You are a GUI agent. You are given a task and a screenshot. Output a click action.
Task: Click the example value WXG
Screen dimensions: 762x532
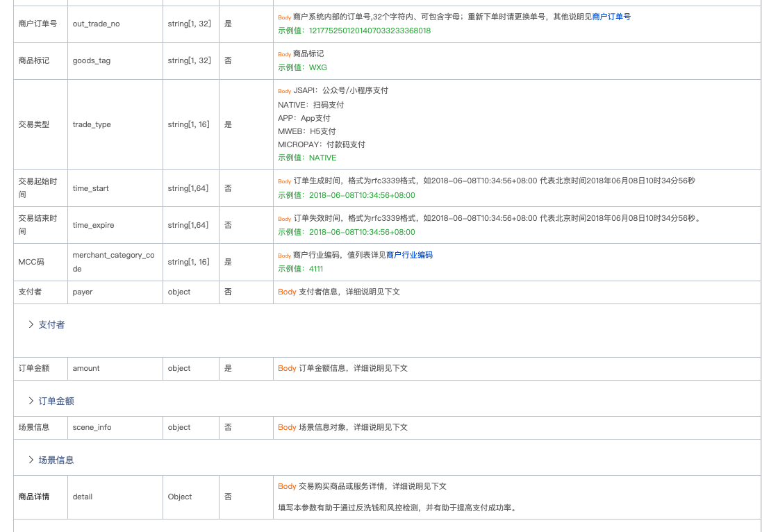[318, 67]
